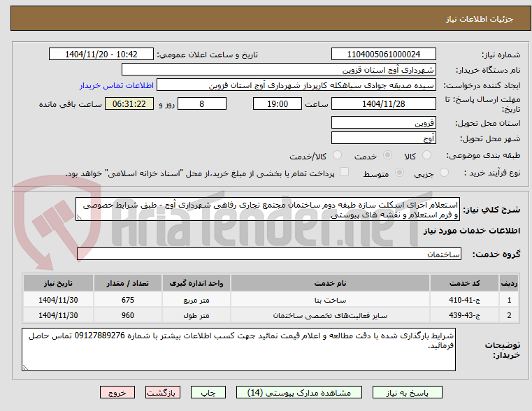Click service code ج-41-410 cell
532x411 pixels.
coord(464,300)
